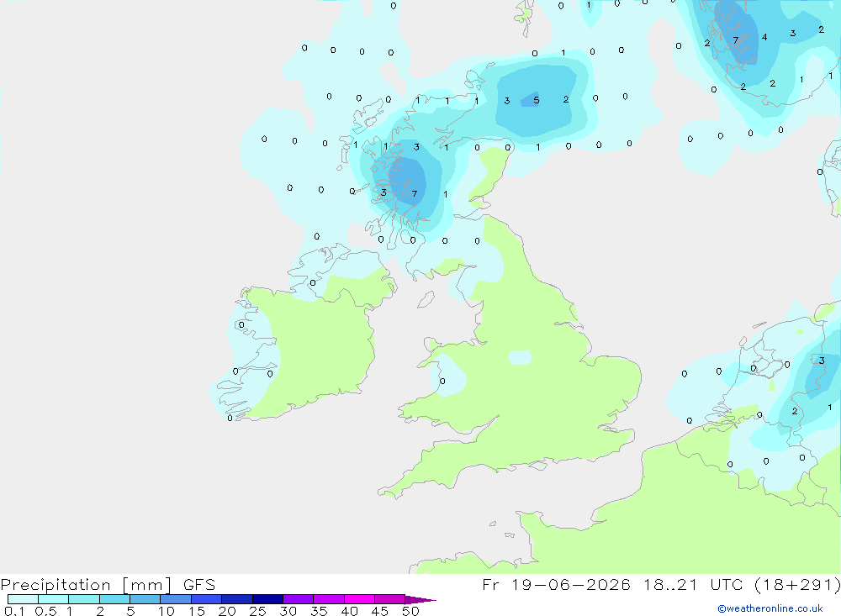Click the '(18+291)' forecast offset text

coord(797,584)
